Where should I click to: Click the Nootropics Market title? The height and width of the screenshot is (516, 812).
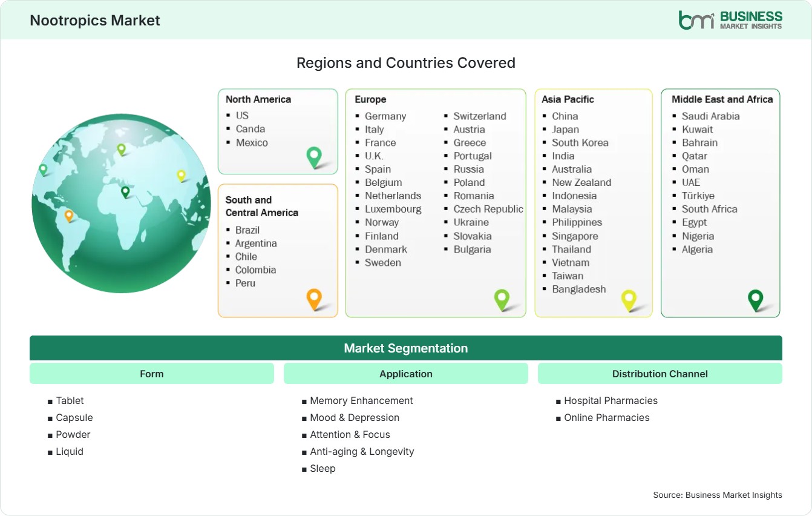(95, 20)
